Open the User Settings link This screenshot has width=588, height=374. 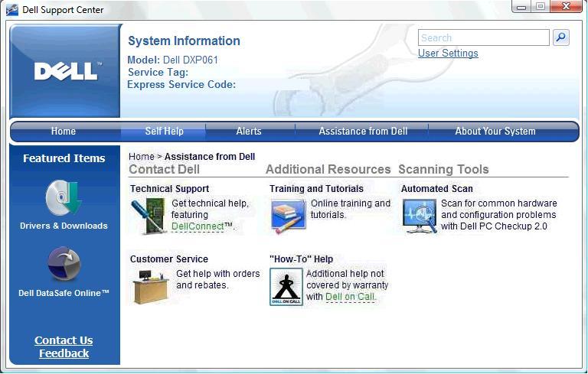[448, 54]
